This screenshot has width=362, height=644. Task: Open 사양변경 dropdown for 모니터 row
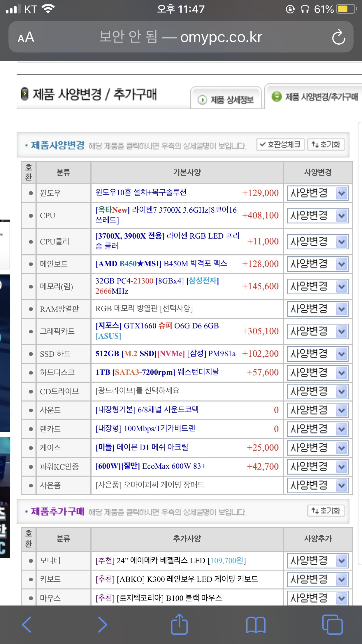point(318,561)
